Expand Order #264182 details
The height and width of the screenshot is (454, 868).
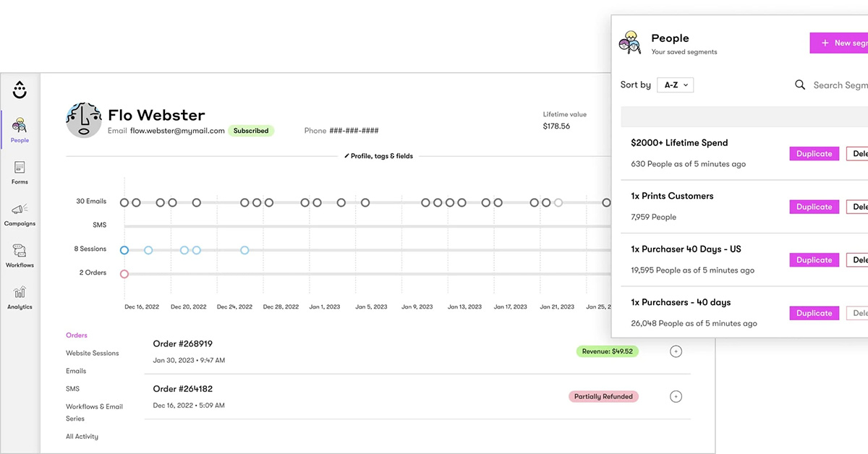click(x=676, y=396)
